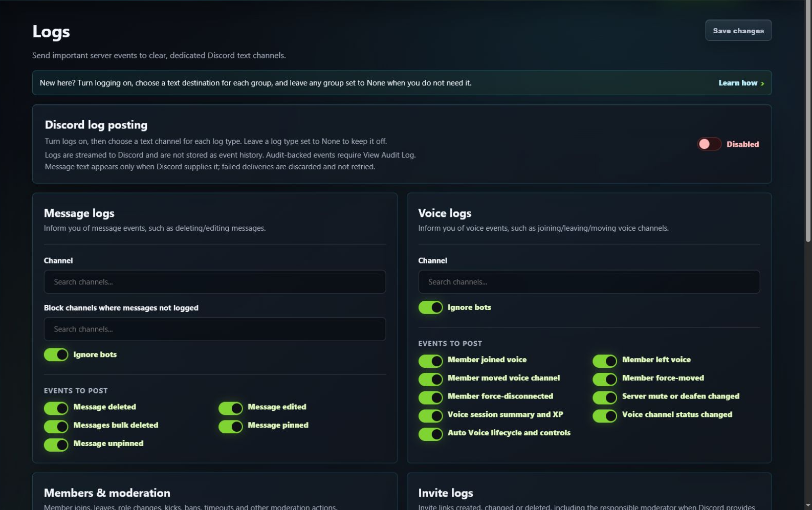Click the Voice logs Channel search field
The width and height of the screenshot is (812, 510).
click(x=589, y=282)
